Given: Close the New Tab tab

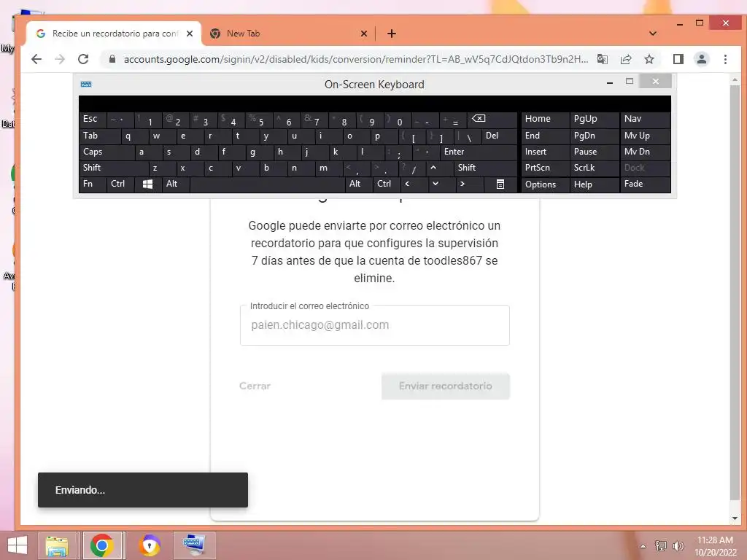Looking at the screenshot, I should pos(363,34).
